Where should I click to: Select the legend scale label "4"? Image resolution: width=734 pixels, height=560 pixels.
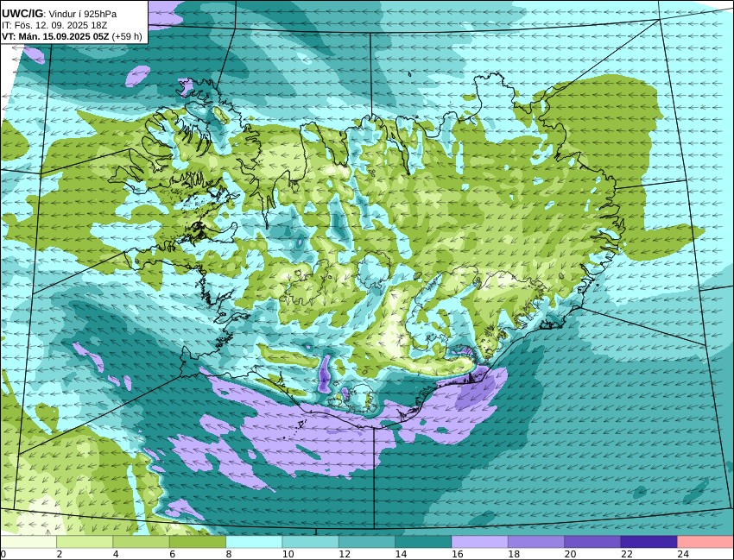pos(116,554)
